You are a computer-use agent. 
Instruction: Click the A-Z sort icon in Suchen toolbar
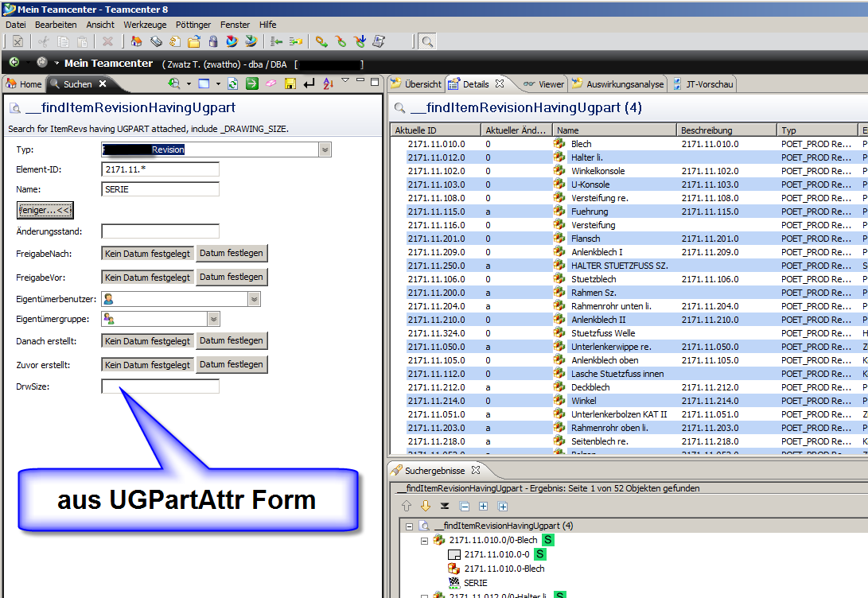point(329,83)
